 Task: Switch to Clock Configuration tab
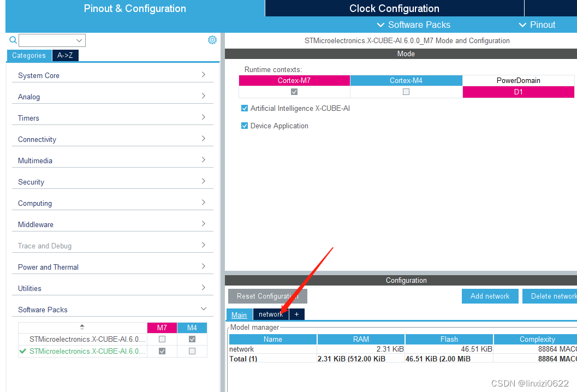click(394, 9)
